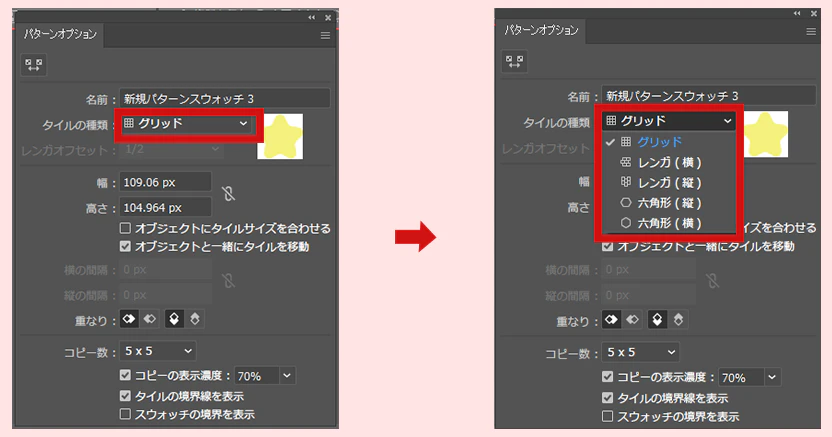Open コピー数 5 x 5 dropdown left panel
Image resolution: width=832 pixels, height=437 pixels.
click(158, 351)
